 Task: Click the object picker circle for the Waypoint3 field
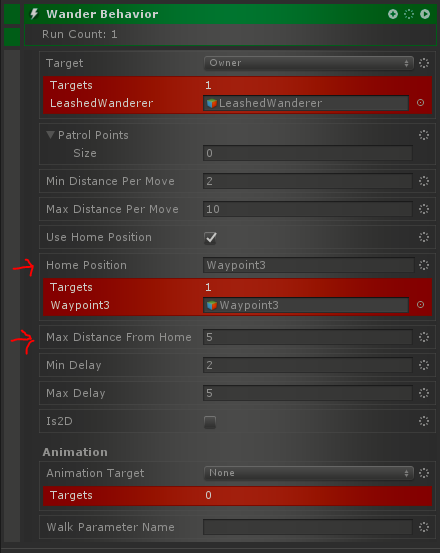pos(420,305)
